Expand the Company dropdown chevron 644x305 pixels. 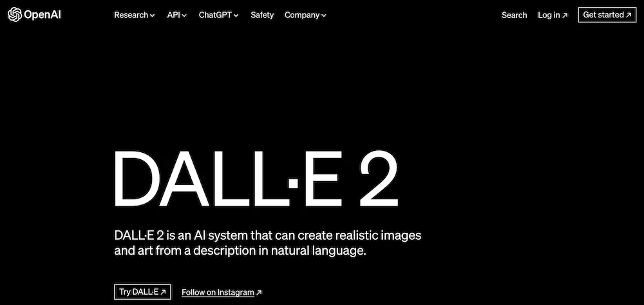click(x=324, y=15)
